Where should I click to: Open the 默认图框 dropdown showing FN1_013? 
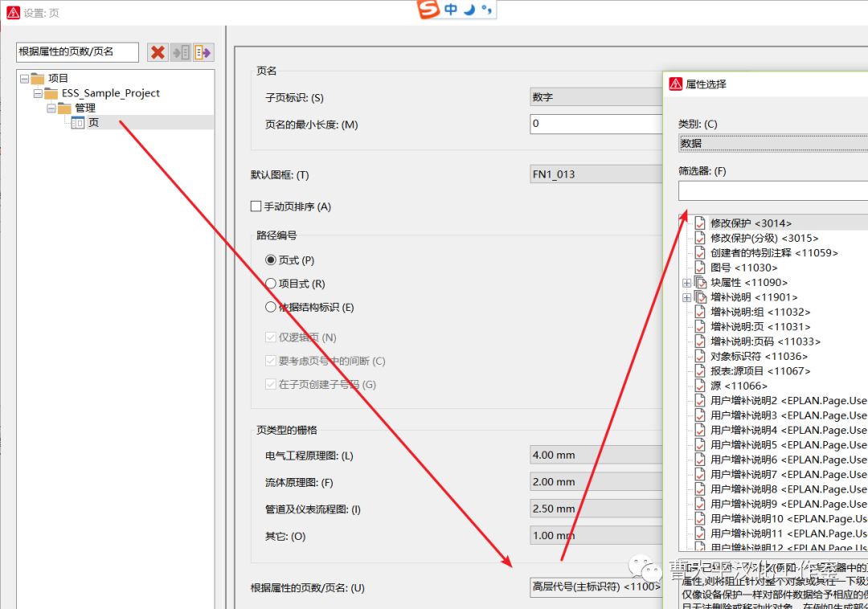pos(596,174)
